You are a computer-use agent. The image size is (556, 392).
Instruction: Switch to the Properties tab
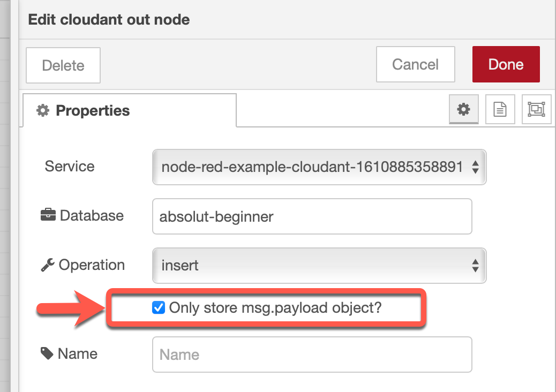point(130,110)
